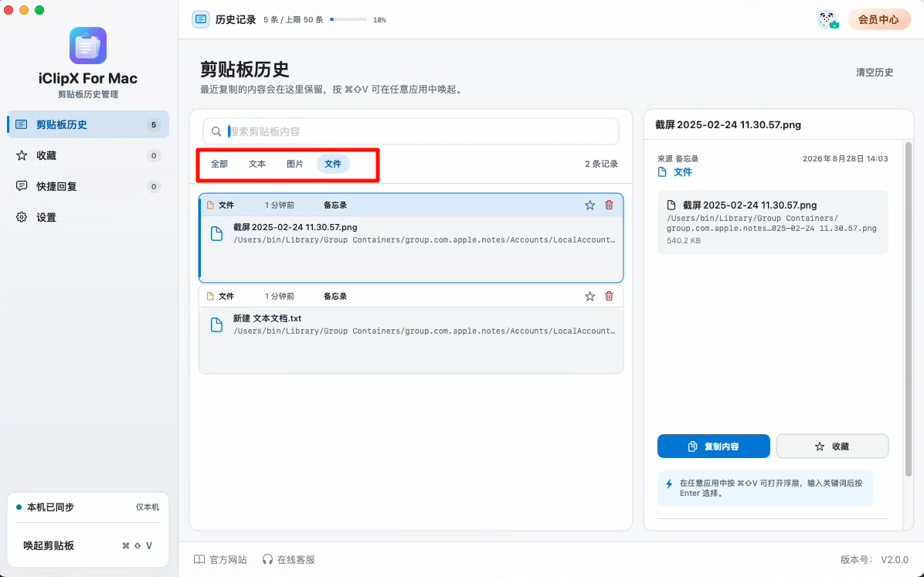Image resolution: width=924 pixels, height=577 pixels.
Task: Click the chat bubble icon beside 快捷回复
Action: (x=22, y=186)
